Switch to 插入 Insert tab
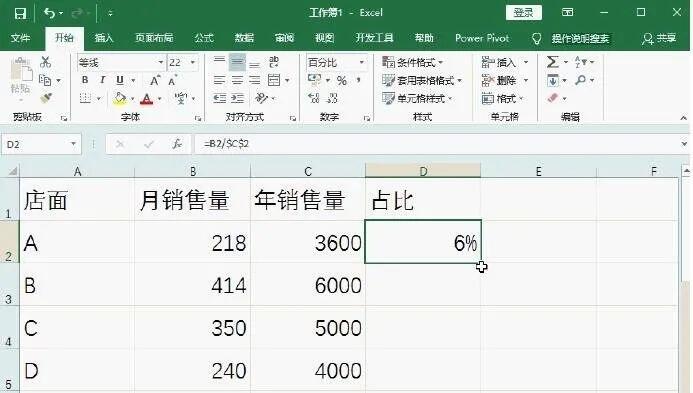693x393 pixels. (104, 38)
